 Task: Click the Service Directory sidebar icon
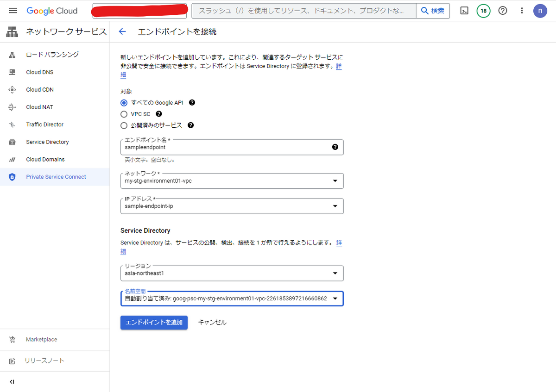[x=12, y=142]
